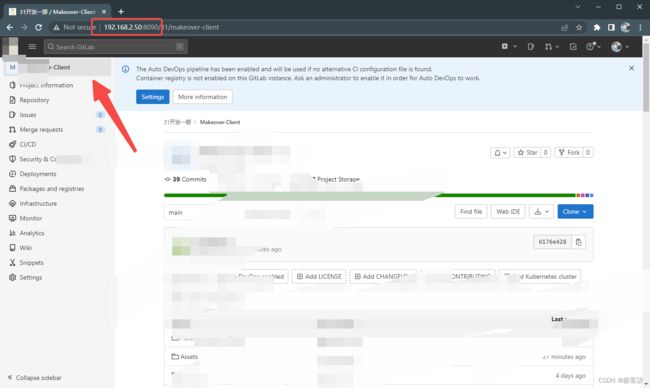Click the address bar URL
The height and width of the screenshot is (388, 650).
161,27
